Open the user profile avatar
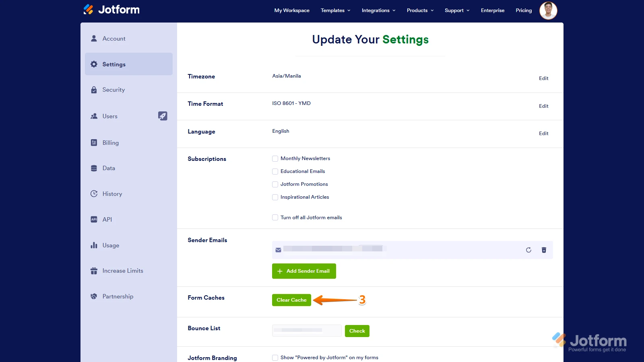This screenshot has height=362, width=644. [548, 10]
